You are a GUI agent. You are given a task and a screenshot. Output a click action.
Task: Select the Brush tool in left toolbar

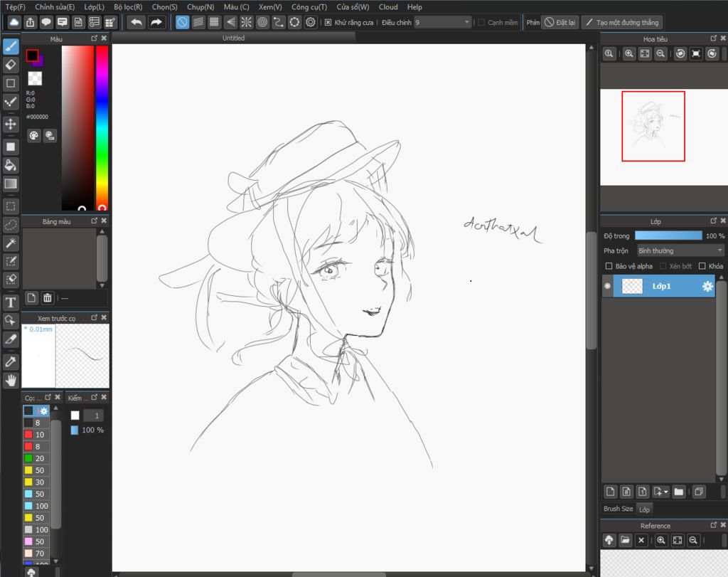click(x=11, y=46)
